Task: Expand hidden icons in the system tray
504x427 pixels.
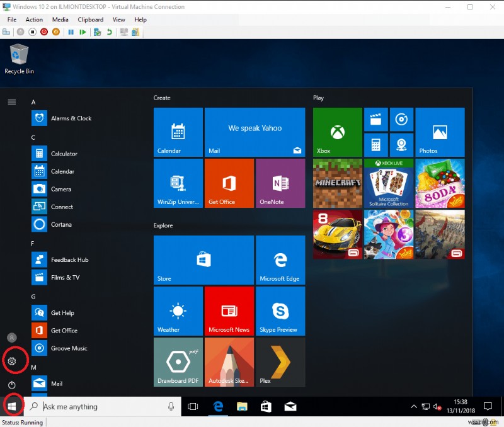Action: [414, 406]
